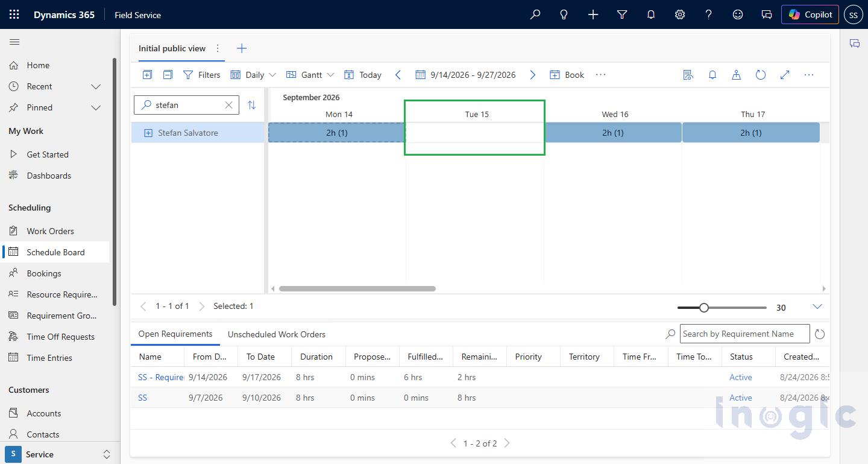Image resolution: width=868 pixels, height=464 pixels.
Task: Collapse all resources icon in board toolbar
Action: tap(168, 75)
